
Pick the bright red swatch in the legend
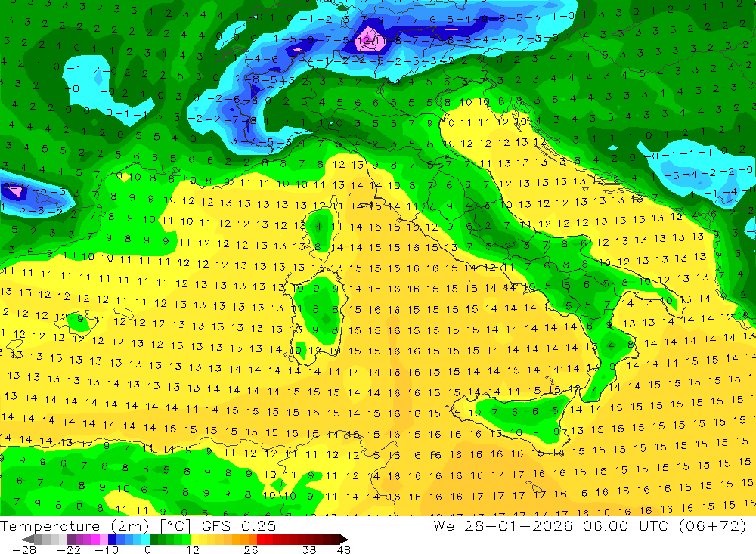(x=261, y=540)
